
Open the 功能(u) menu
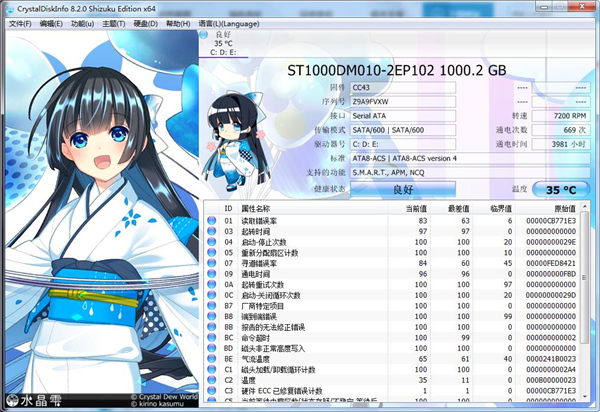(83, 24)
